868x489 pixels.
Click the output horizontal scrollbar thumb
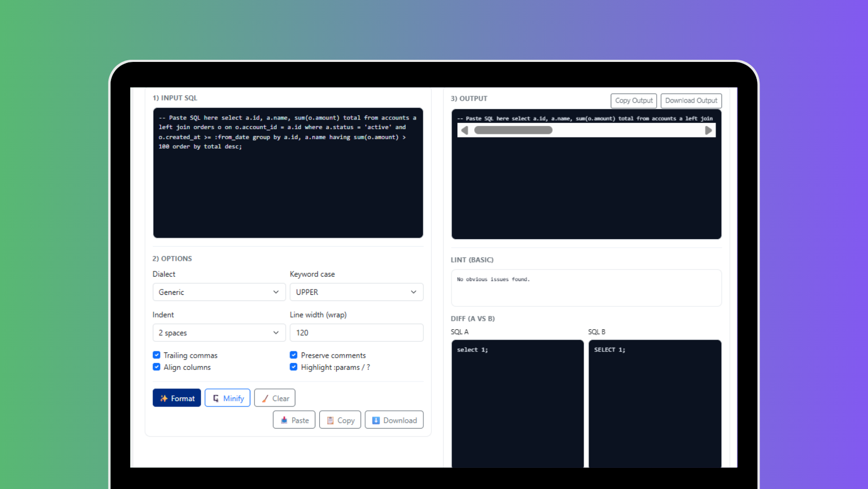(x=513, y=131)
